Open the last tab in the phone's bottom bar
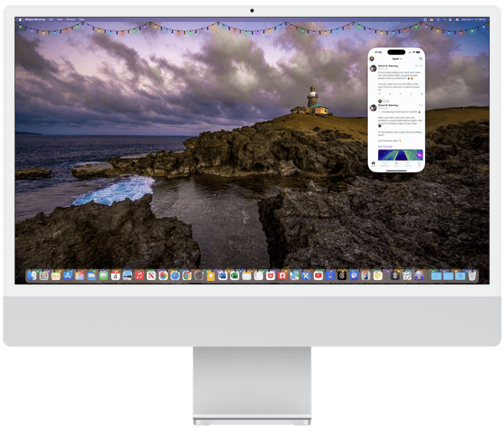This screenshot has width=504, height=428. [419, 164]
